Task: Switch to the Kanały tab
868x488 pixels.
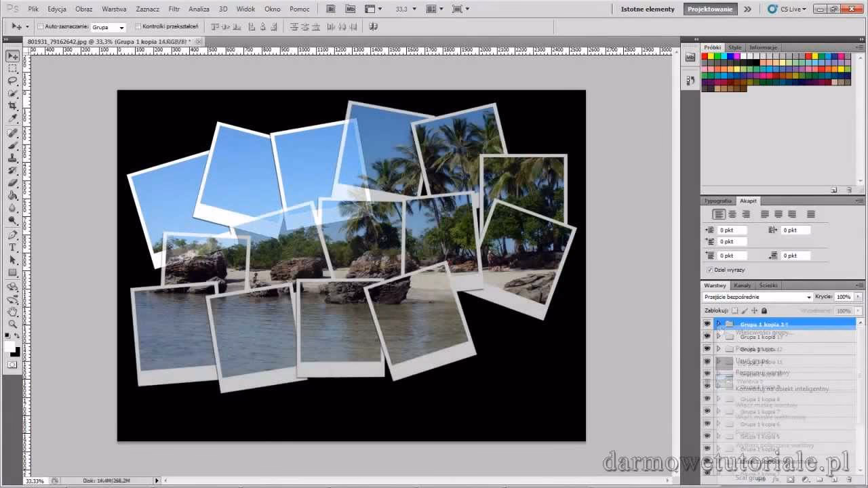Action: (x=743, y=285)
